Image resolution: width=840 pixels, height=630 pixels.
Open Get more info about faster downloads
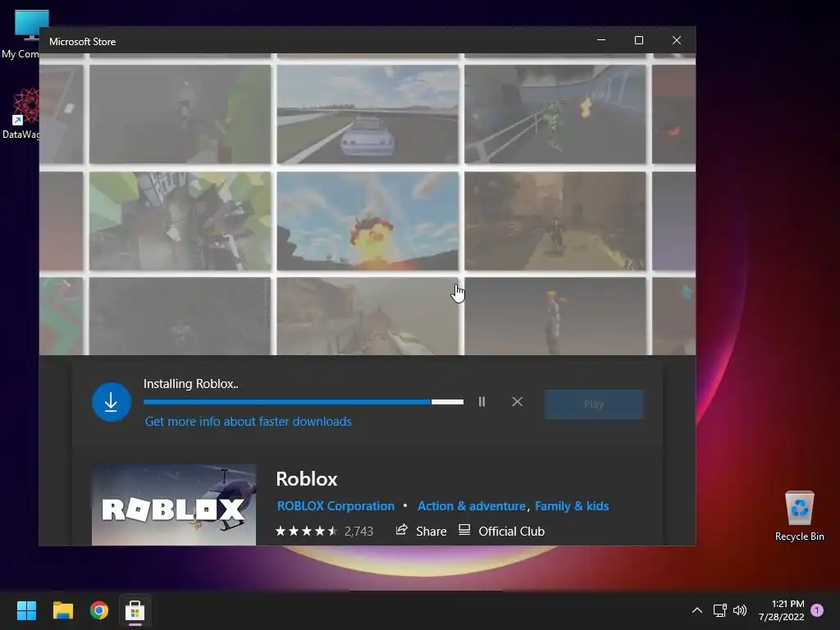pos(248,422)
